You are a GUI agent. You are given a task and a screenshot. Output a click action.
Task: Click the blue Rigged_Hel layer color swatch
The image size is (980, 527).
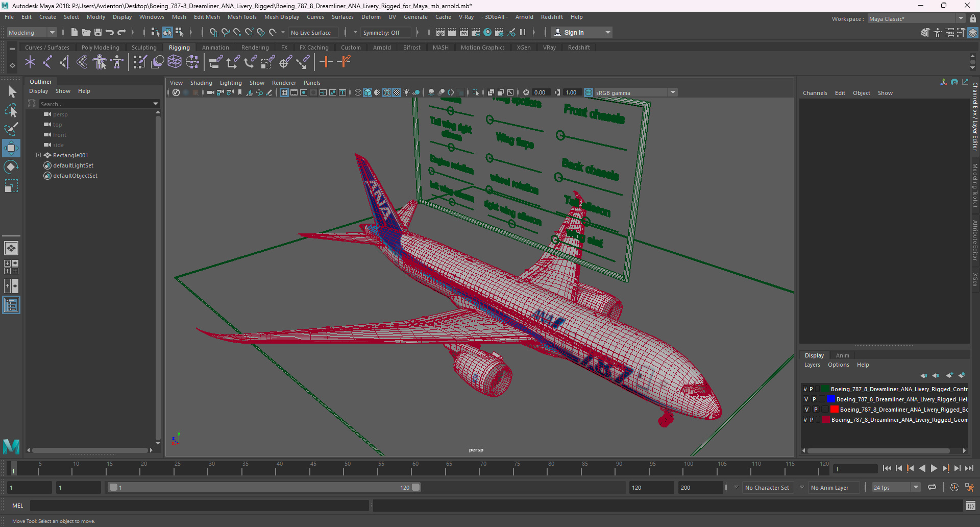[830, 399]
